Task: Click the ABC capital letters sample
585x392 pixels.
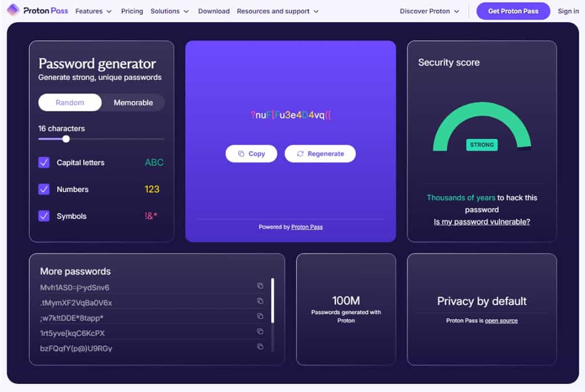Action: click(154, 163)
